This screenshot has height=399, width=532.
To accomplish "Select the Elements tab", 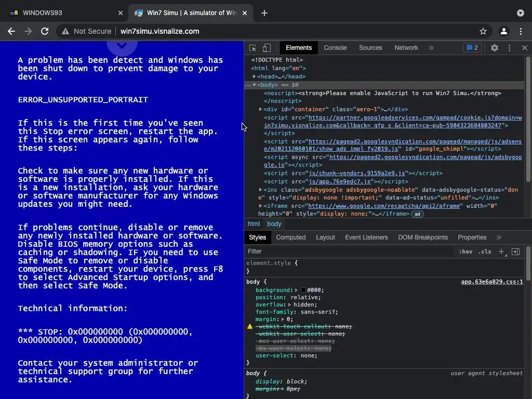I will click(x=299, y=48).
